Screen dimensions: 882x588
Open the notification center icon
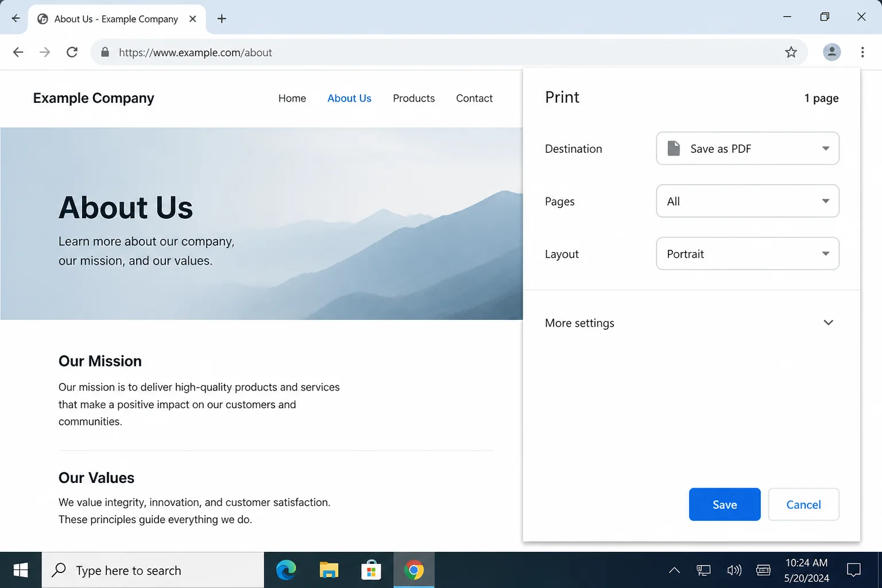854,570
